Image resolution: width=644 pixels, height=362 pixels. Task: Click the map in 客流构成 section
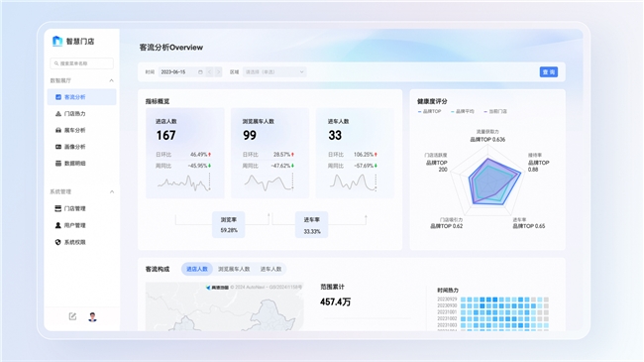225,306
